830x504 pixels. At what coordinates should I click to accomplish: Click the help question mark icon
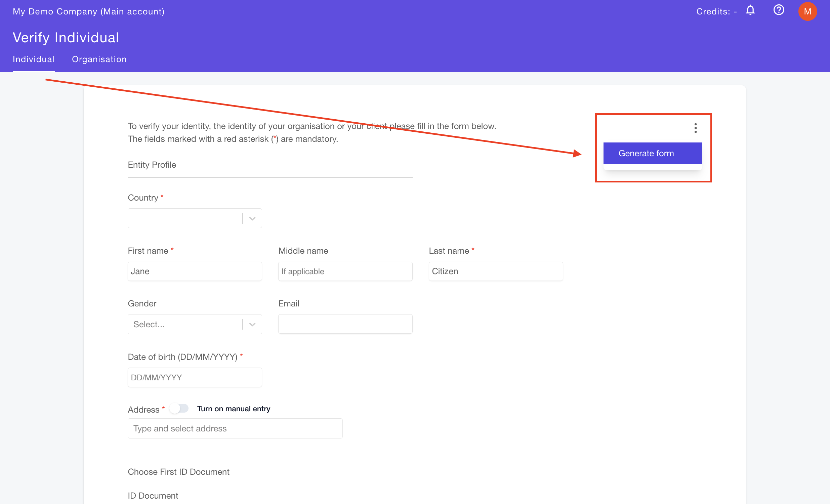click(779, 10)
